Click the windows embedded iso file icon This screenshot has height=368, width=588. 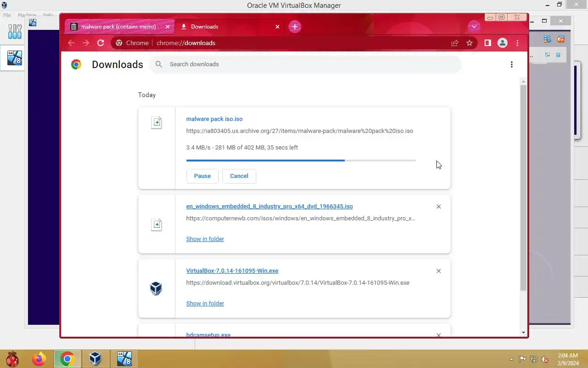[157, 224]
